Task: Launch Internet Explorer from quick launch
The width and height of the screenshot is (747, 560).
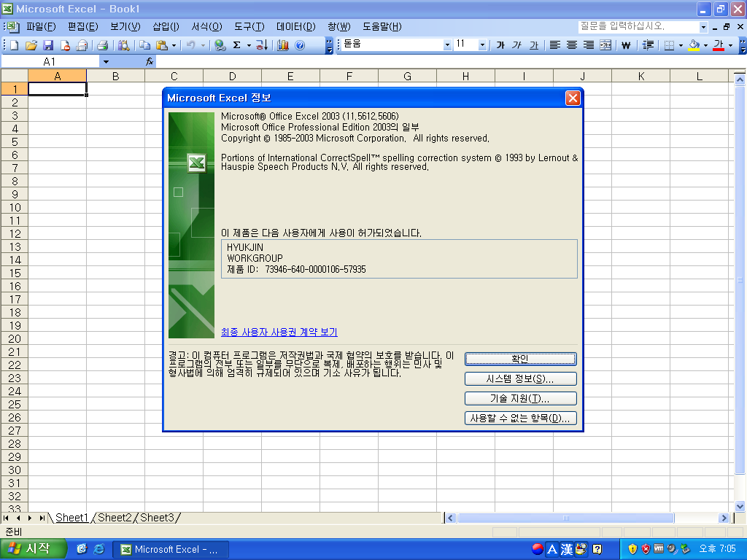Action: pos(99,549)
